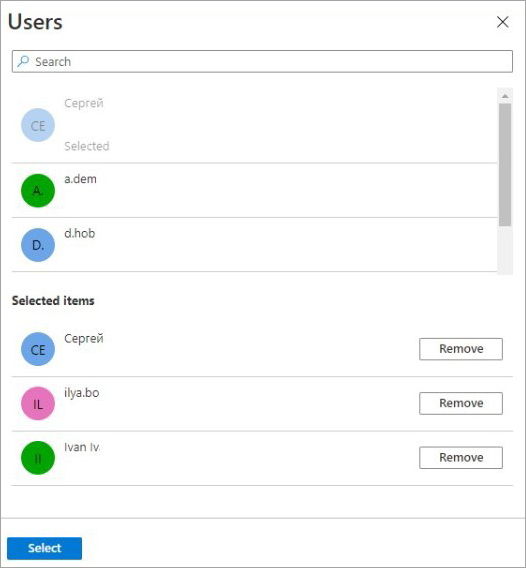Close the Users panel with X
526x568 pixels.
pos(502,22)
